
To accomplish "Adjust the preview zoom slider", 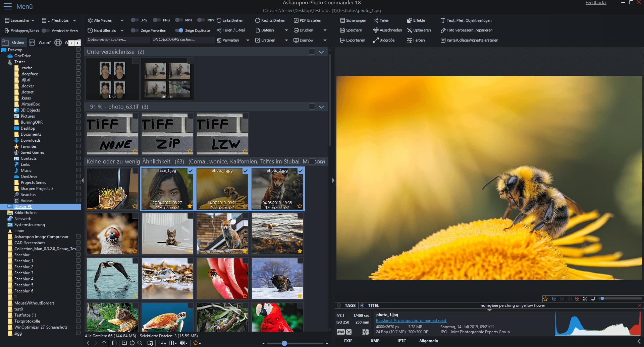I will [x=602, y=298].
